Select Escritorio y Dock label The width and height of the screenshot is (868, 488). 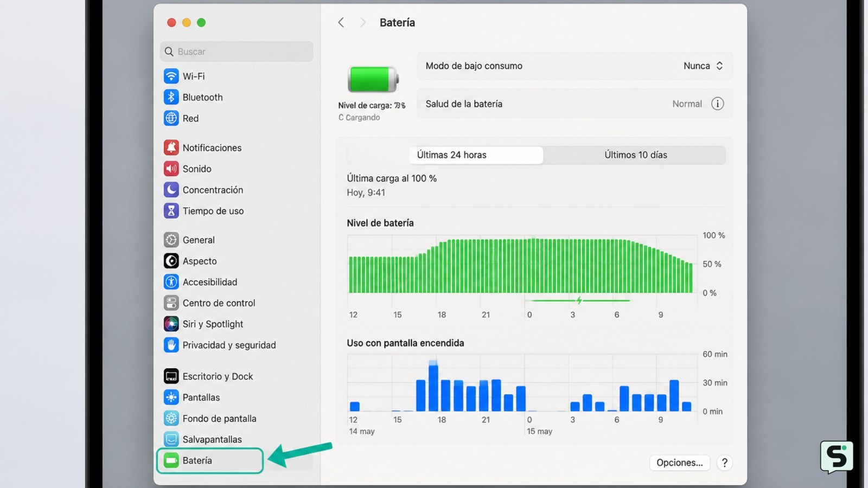[x=218, y=376]
